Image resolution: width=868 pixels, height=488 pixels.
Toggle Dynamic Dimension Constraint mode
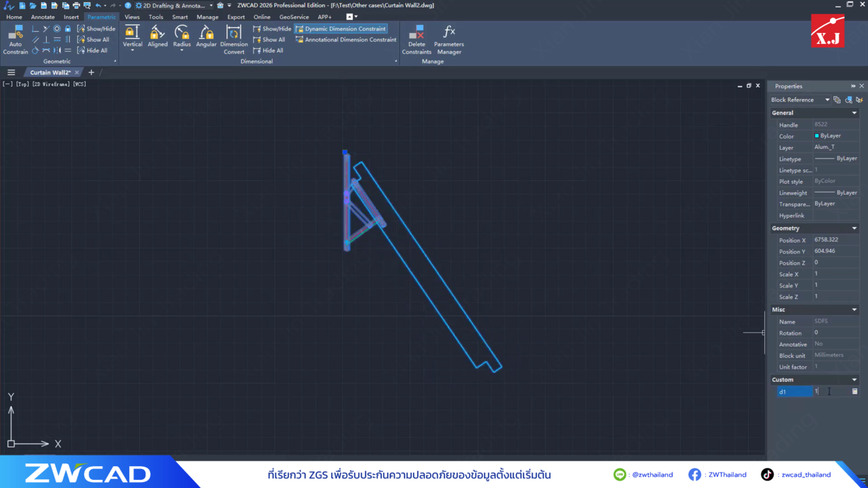[x=341, y=28]
